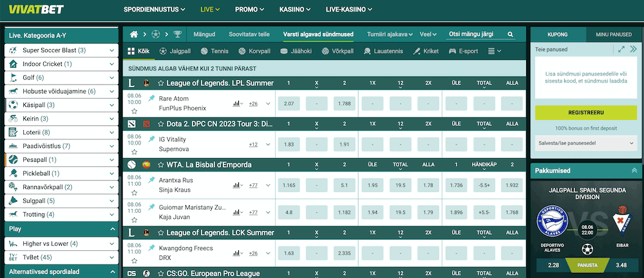Open statistics for Arantxa Rus match
Screen dimensions: 644x278
point(237,186)
